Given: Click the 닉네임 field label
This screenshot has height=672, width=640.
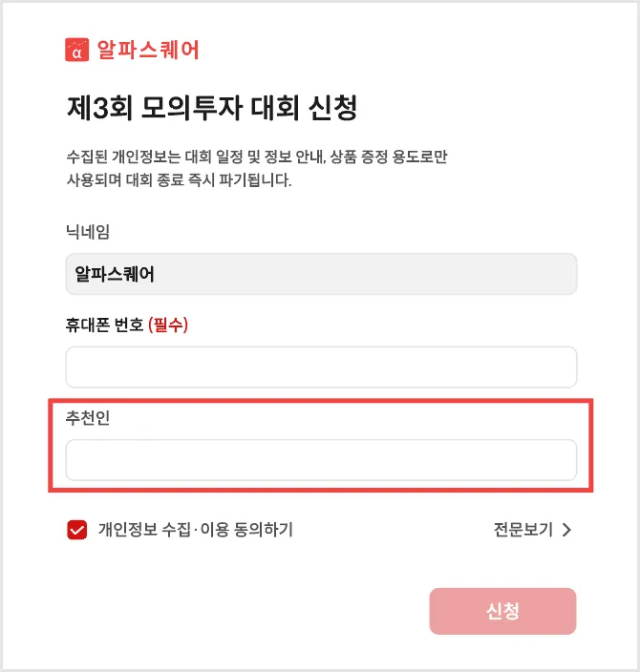Looking at the screenshot, I should click(88, 232).
